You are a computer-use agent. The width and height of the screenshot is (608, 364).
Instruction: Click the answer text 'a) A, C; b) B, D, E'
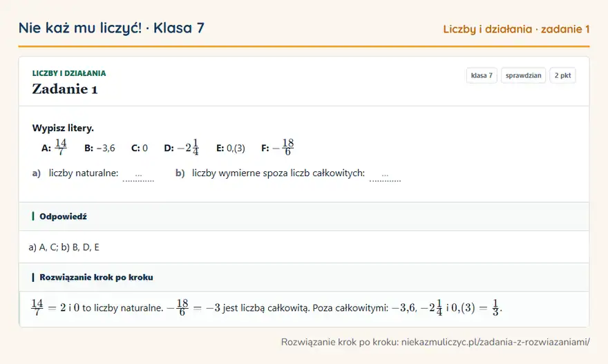[64, 247]
